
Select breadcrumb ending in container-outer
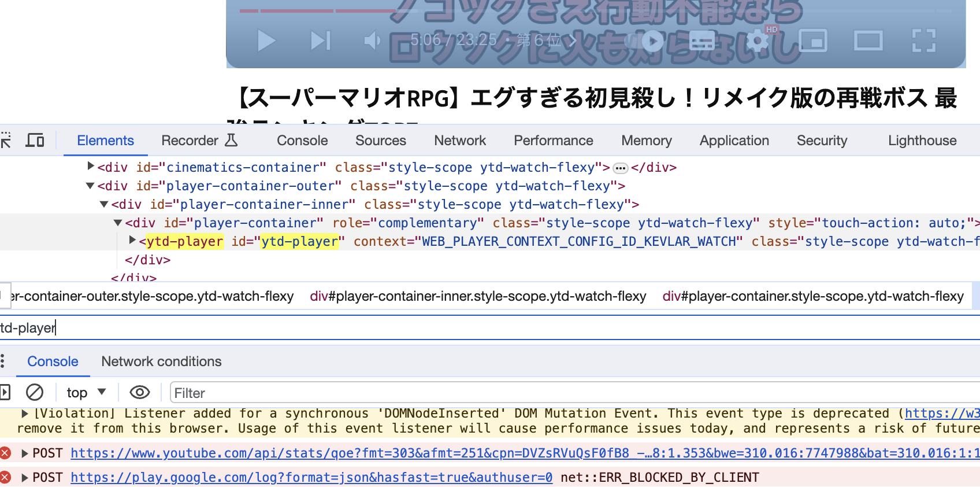coord(153,296)
